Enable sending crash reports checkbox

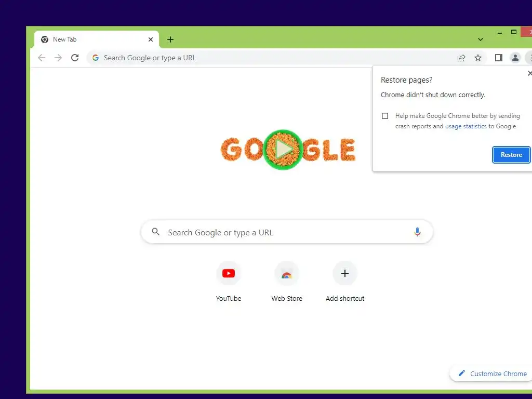click(x=385, y=116)
